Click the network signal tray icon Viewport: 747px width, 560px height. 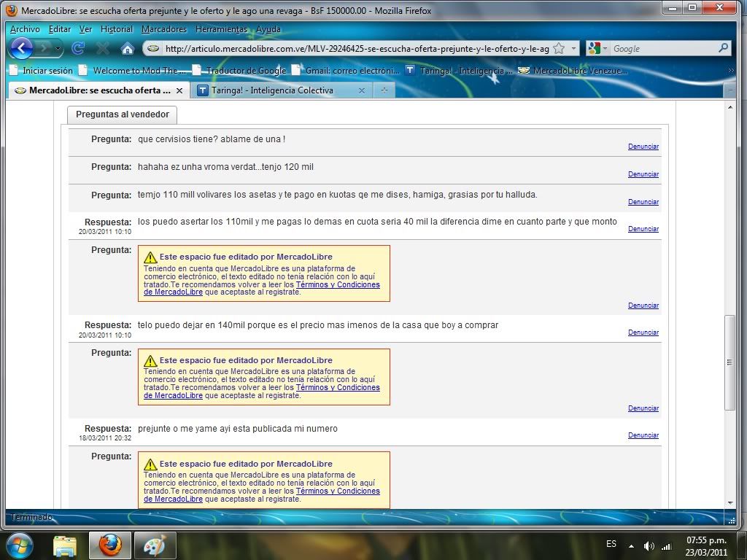pyautogui.click(x=667, y=546)
